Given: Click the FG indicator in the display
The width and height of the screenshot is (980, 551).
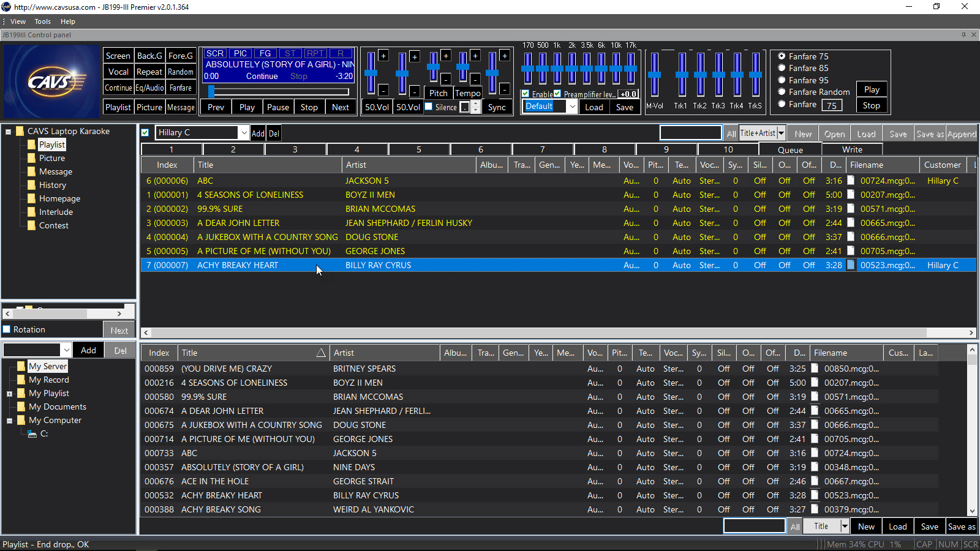Looking at the screenshot, I should pyautogui.click(x=265, y=53).
